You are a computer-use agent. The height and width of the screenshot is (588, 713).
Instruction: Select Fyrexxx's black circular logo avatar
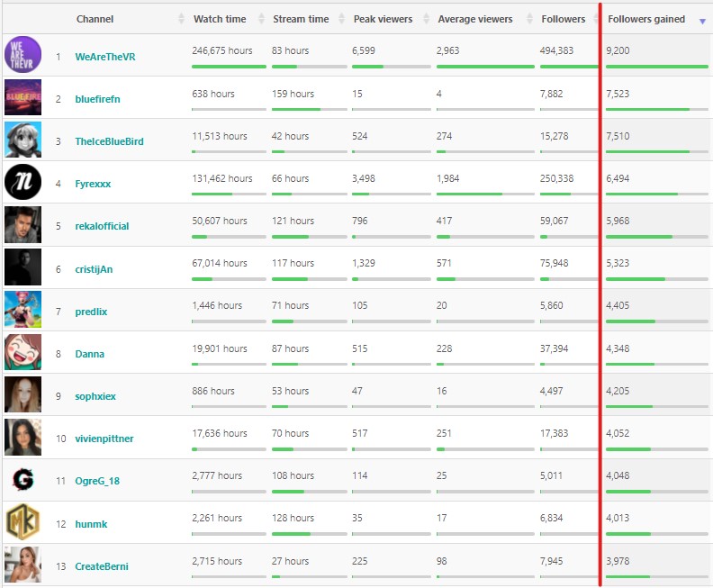pyautogui.click(x=23, y=183)
